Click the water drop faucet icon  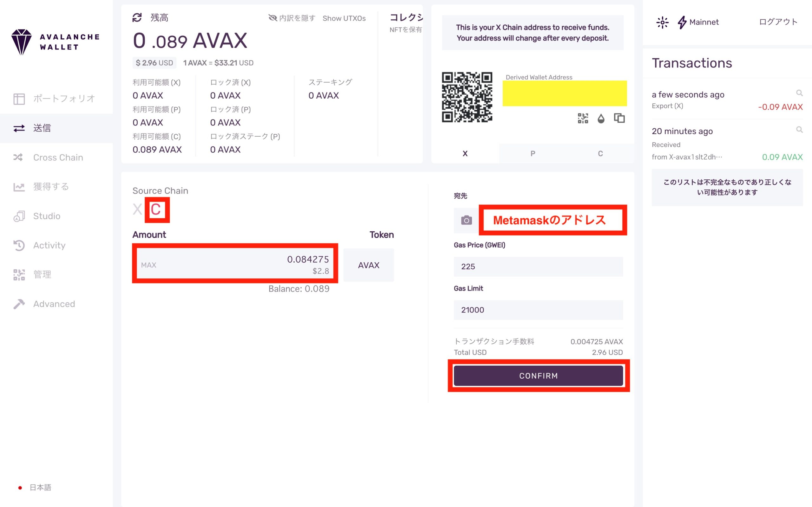[601, 119]
